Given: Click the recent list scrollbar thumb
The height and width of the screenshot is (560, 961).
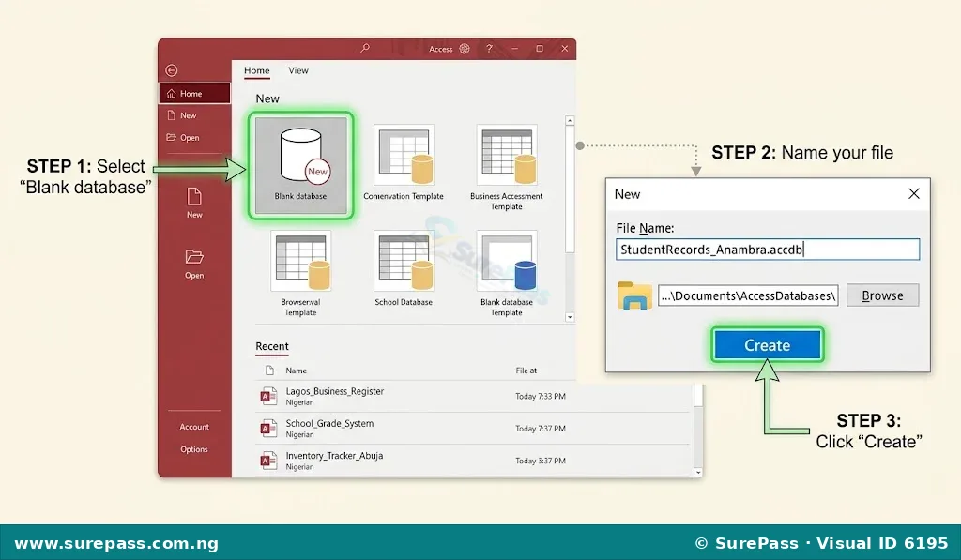Looking at the screenshot, I should pos(698,395).
